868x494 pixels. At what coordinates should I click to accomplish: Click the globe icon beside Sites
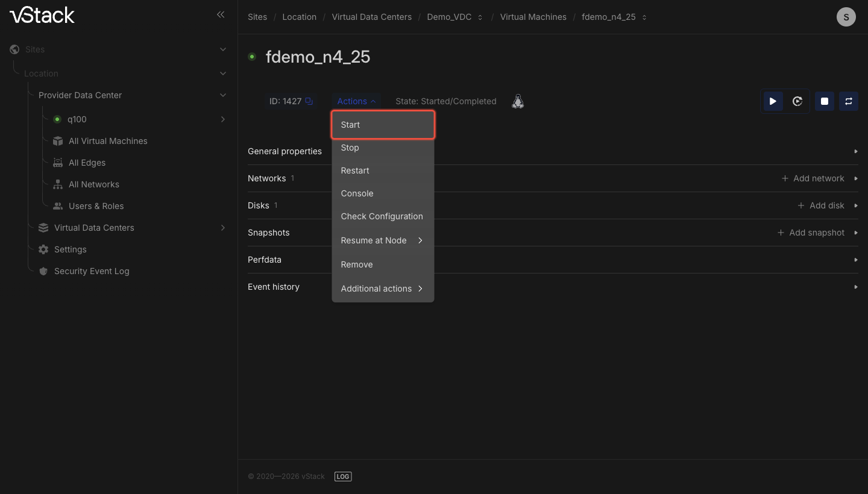[x=14, y=49]
